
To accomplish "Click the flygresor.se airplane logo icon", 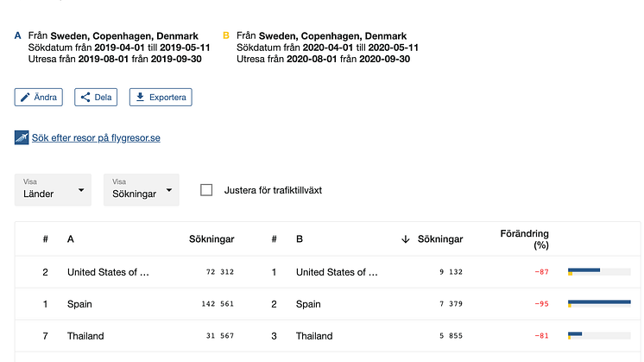I will 22,137.
